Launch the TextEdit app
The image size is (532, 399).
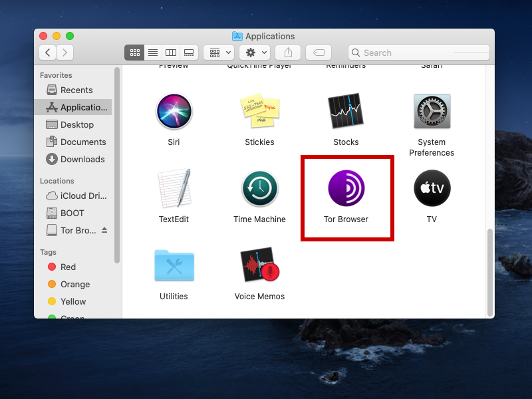click(x=174, y=188)
